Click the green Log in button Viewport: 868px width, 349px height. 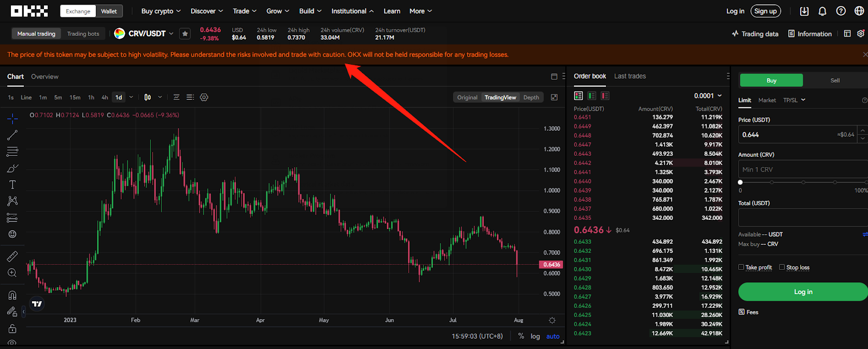[803, 291]
